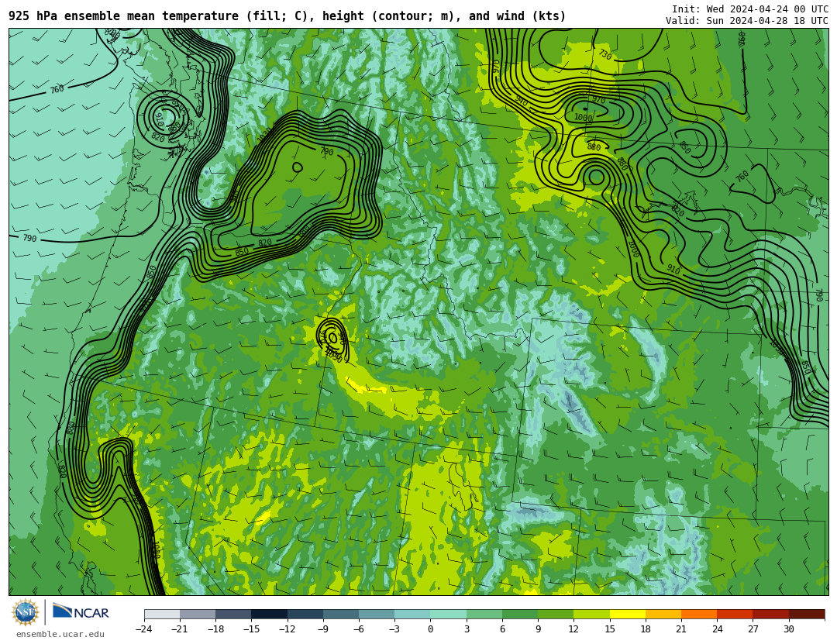
Task: Select the 925 hPa ensemble mean temperature title
Action: [x=288, y=16]
